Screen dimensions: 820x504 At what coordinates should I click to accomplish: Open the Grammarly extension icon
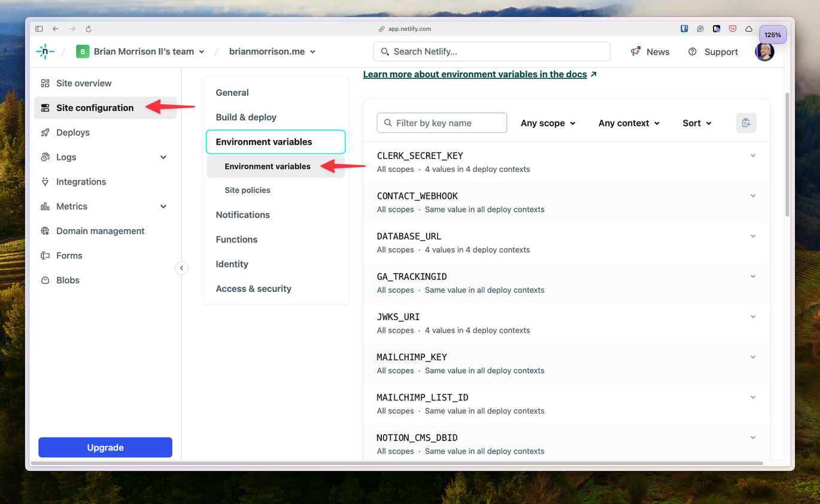tap(700, 29)
